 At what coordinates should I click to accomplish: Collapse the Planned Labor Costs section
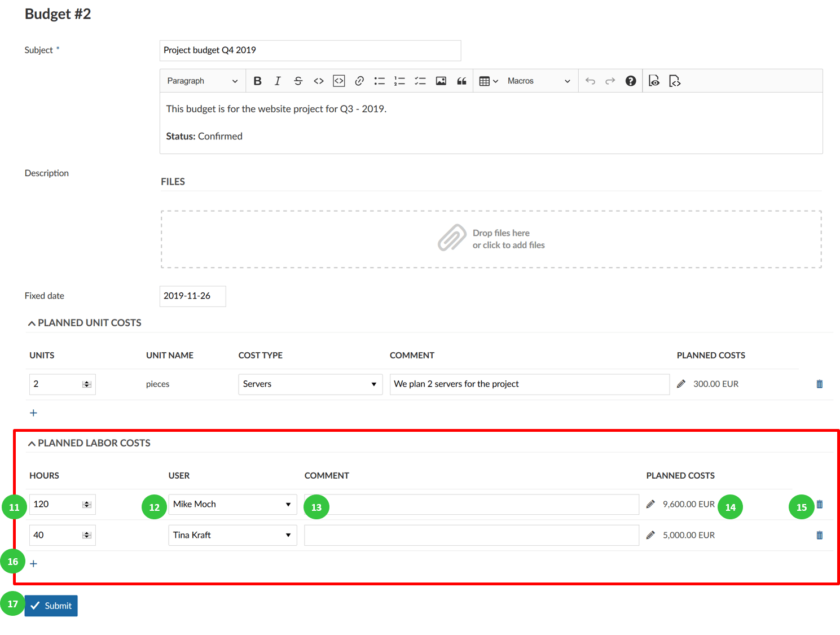[x=32, y=444]
